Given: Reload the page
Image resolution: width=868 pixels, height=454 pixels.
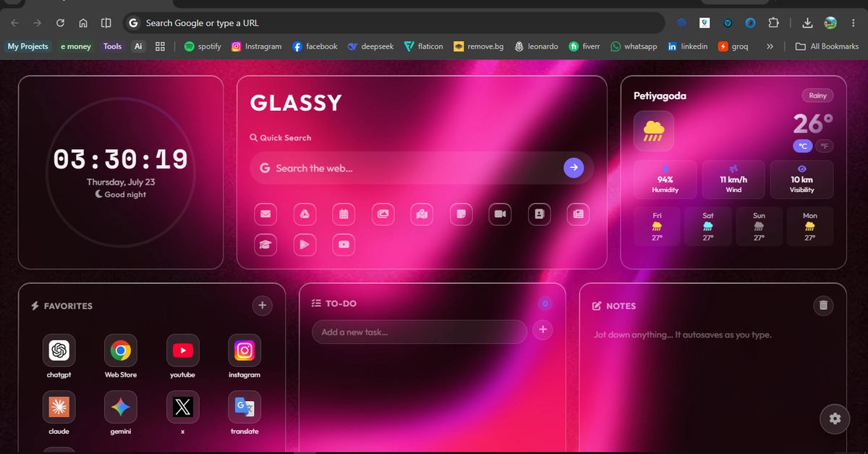Looking at the screenshot, I should tap(60, 23).
